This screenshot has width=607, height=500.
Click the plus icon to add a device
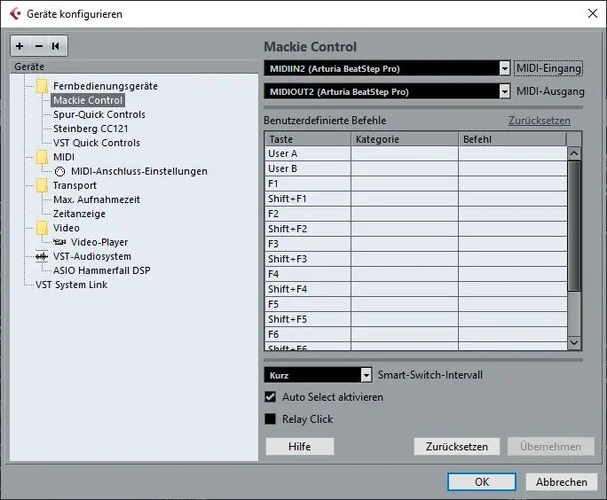pyautogui.click(x=20, y=46)
